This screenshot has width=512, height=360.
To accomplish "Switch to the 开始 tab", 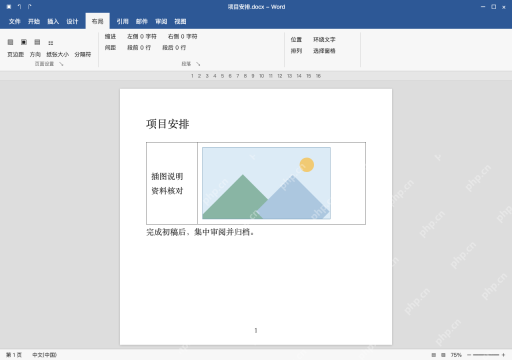I will click(34, 22).
